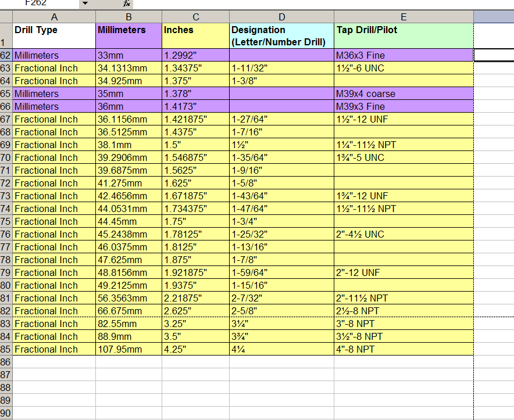Viewport: 514px width, 420px height.
Task: Click cell containing 2-7/32"
Action: click(x=282, y=298)
